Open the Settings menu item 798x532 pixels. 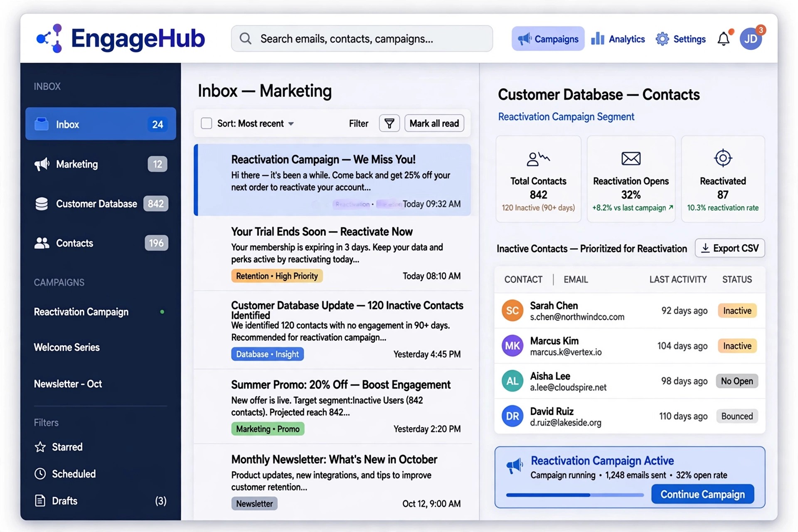(681, 39)
